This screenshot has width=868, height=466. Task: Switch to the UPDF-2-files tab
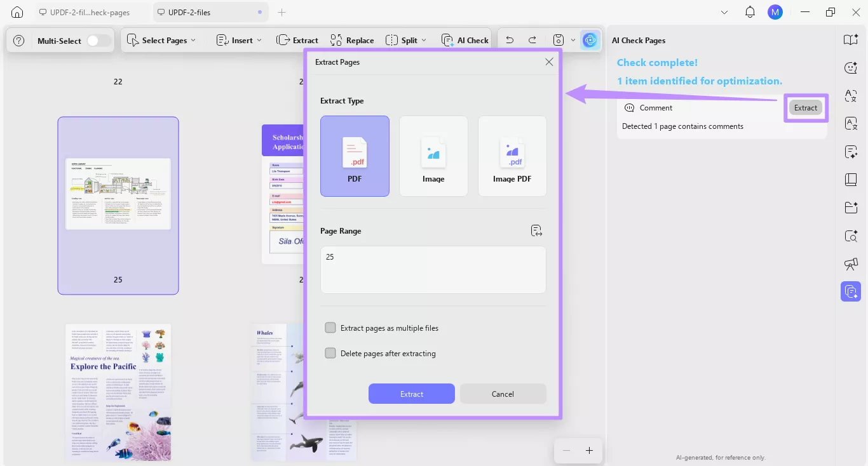pos(210,12)
